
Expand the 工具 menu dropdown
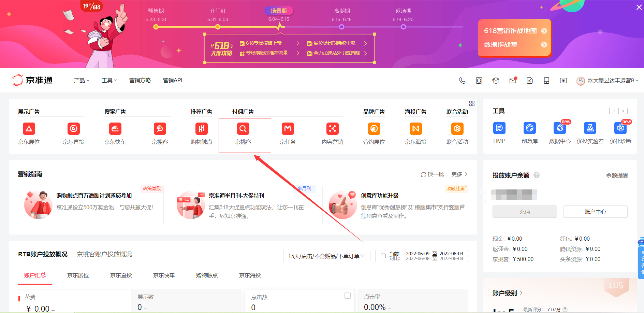[x=109, y=81]
